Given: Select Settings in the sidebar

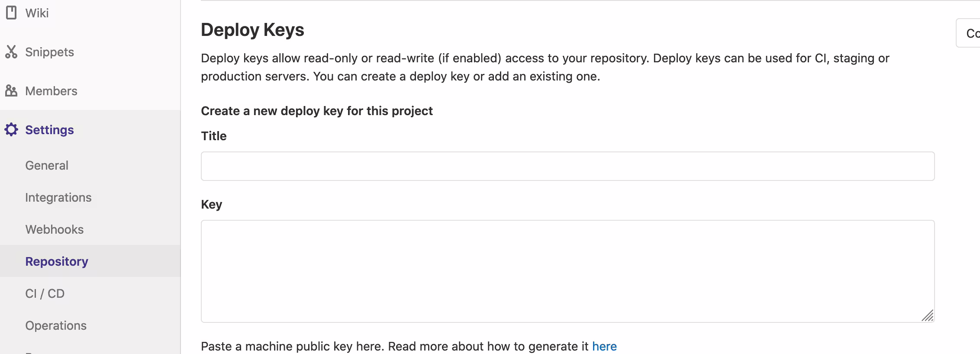Looking at the screenshot, I should (x=49, y=129).
